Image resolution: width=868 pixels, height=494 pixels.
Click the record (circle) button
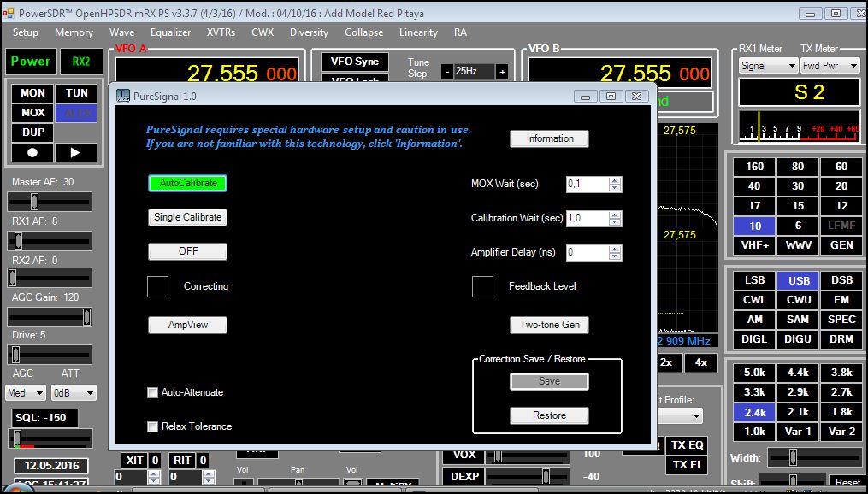pos(32,153)
